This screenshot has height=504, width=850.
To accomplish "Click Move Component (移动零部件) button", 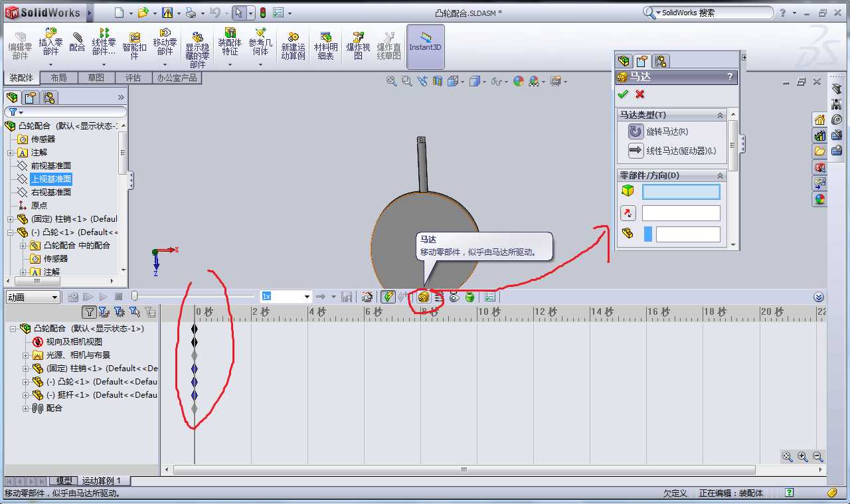I will (165, 46).
